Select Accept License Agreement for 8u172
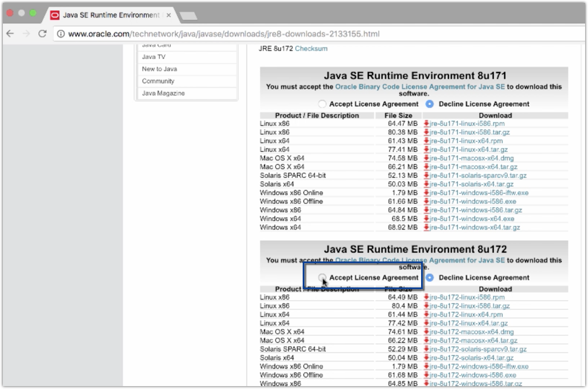 tap(322, 278)
